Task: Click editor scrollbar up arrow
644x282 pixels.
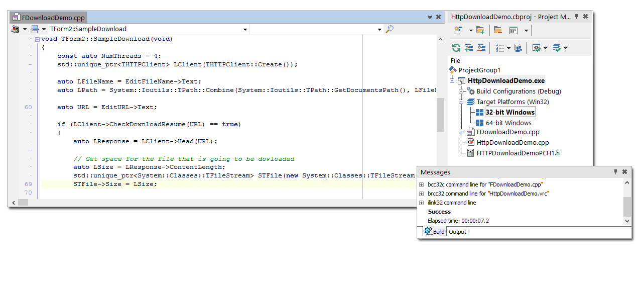Action: coord(440,39)
